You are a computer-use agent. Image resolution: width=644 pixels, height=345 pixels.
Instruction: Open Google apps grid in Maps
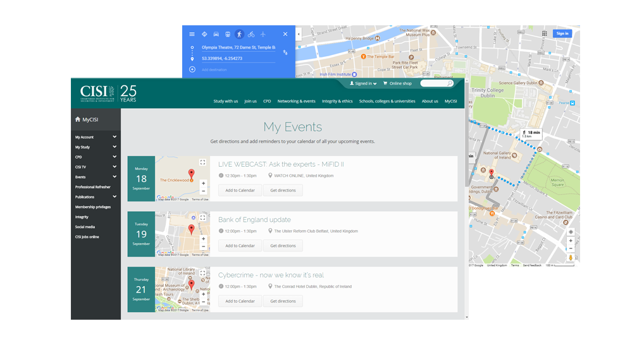pos(545,33)
